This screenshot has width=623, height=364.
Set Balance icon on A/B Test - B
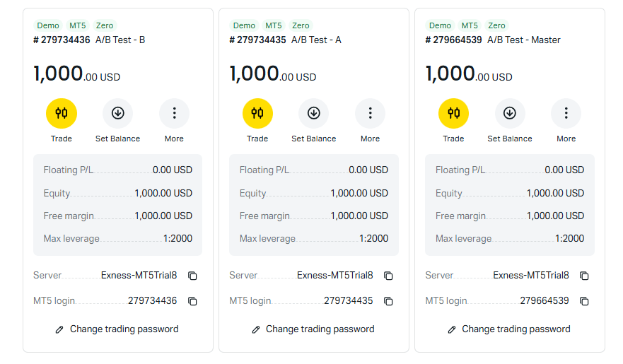117,114
